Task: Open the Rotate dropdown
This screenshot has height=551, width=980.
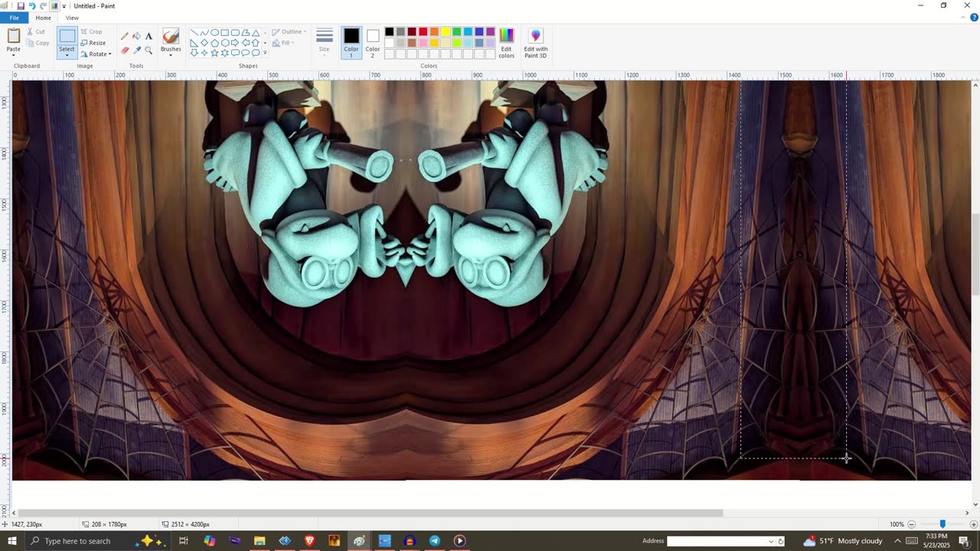Action: [96, 54]
